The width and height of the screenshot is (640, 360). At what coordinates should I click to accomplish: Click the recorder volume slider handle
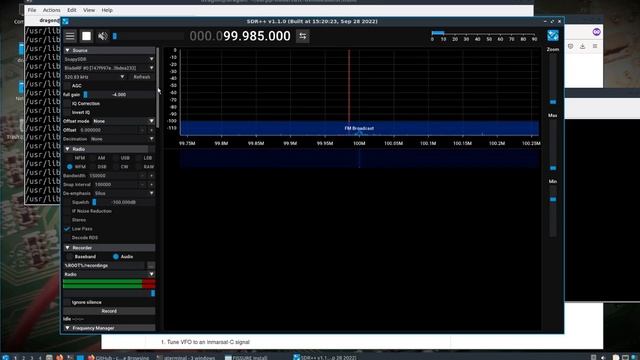[153, 293]
